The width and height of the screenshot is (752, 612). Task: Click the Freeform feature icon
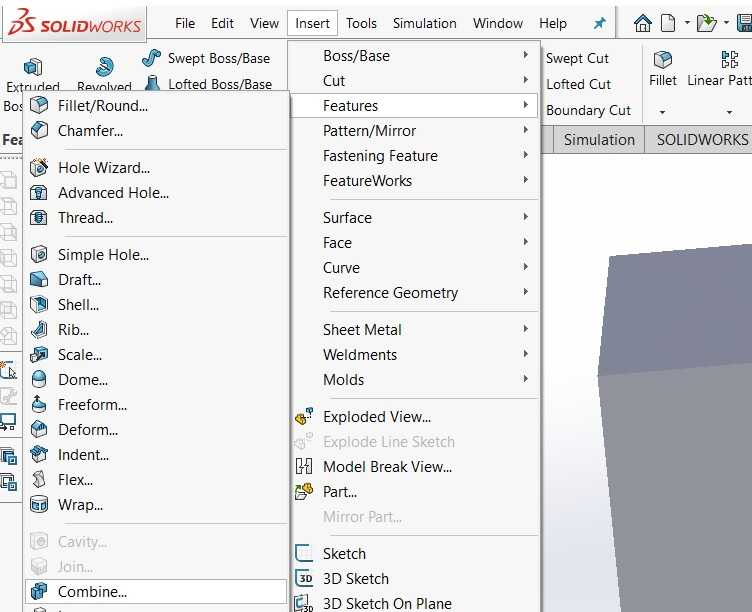pos(39,404)
